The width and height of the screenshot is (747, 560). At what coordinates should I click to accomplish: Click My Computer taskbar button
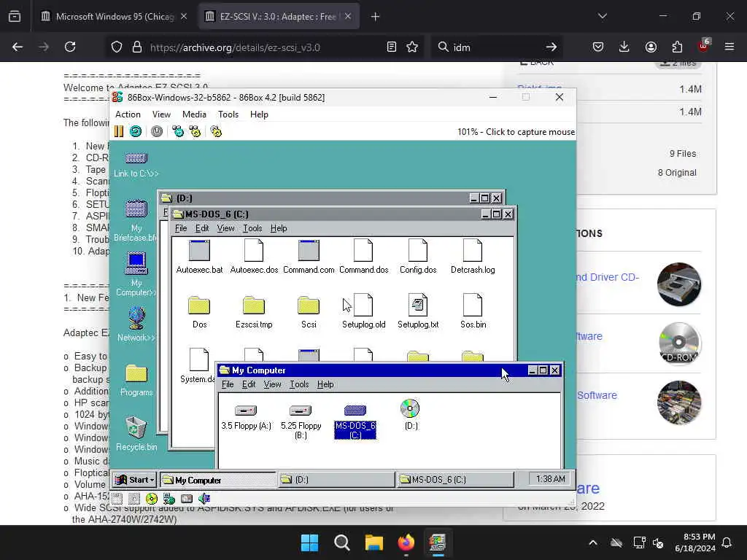tap(218, 480)
